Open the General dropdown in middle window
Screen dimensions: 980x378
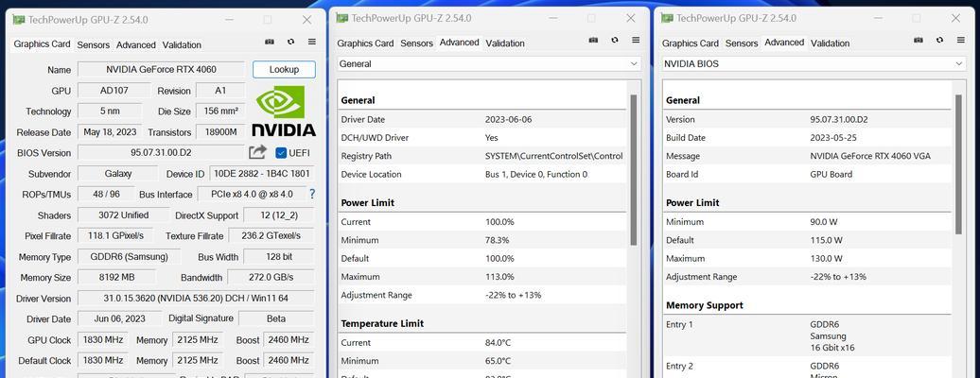coord(489,63)
